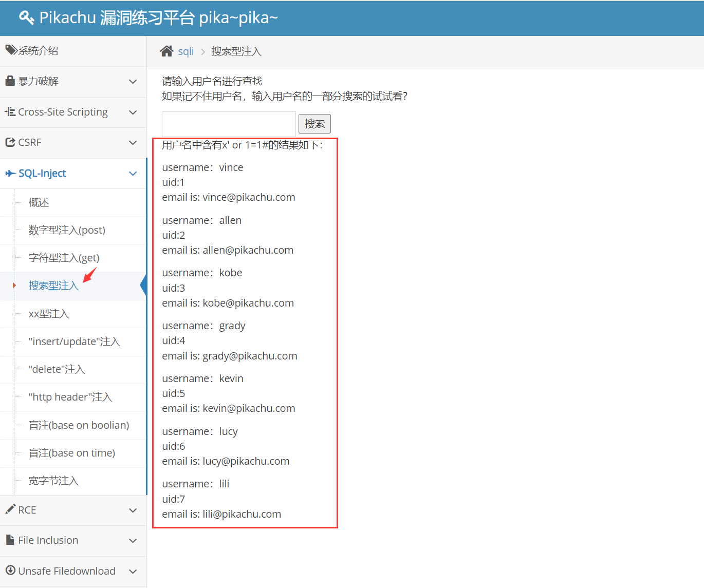
Task: Click the 搜索 search button
Action: point(314,124)
